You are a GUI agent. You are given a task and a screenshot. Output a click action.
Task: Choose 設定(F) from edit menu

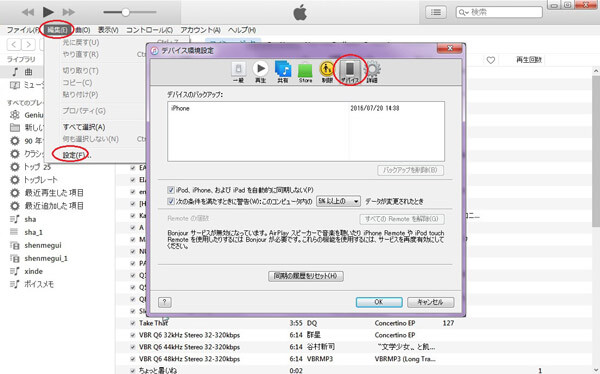pos(77,155)
